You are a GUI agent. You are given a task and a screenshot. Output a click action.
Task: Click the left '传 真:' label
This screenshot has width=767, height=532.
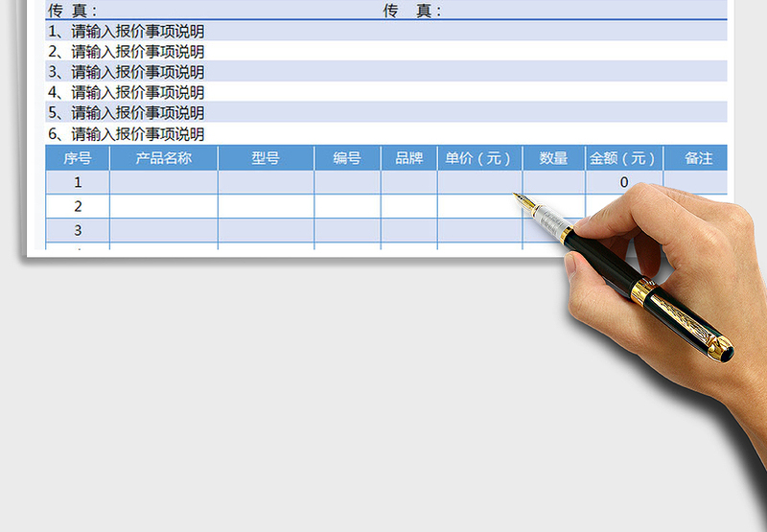73,11
